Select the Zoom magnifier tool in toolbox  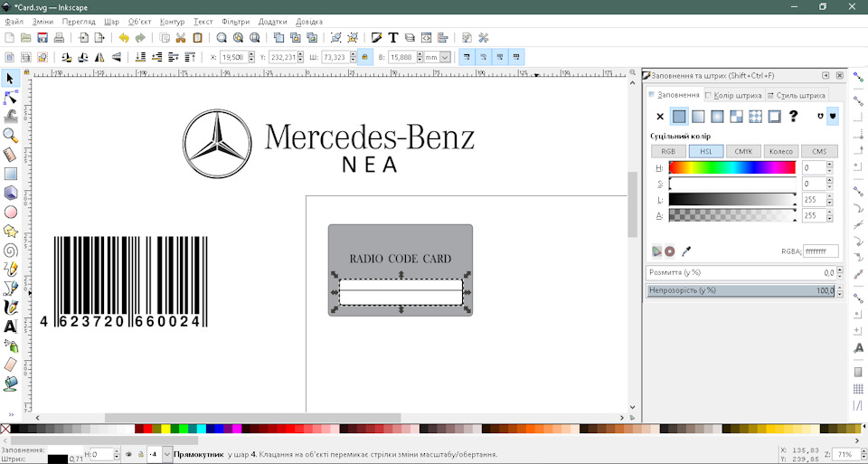click(x=10, y=135)
